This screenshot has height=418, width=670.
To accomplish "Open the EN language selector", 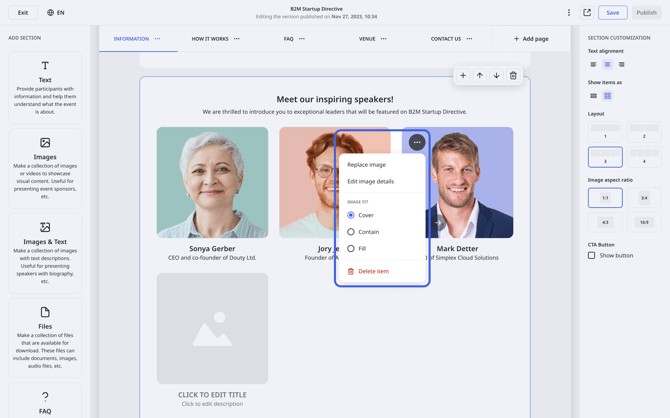I will [56, 12].
